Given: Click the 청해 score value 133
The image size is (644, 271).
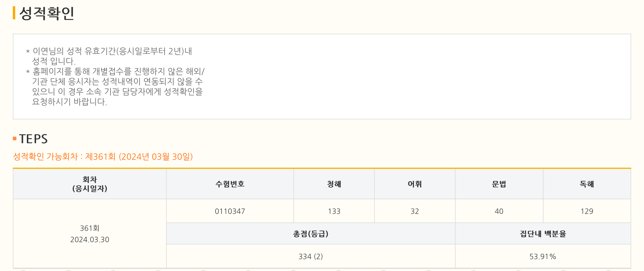Looking at the screenshot, I should point(334,211).
